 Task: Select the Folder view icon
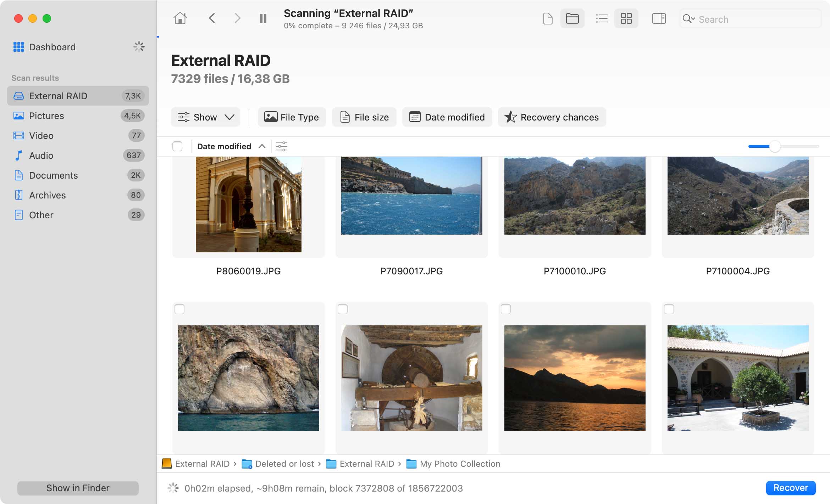pos(572,18)
